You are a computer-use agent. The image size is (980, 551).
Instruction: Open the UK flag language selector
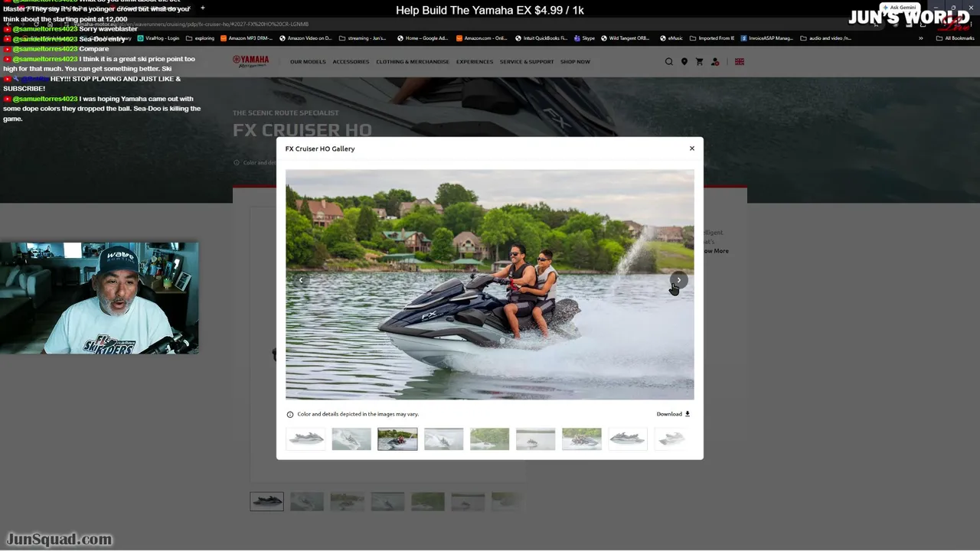pos(740,62)
